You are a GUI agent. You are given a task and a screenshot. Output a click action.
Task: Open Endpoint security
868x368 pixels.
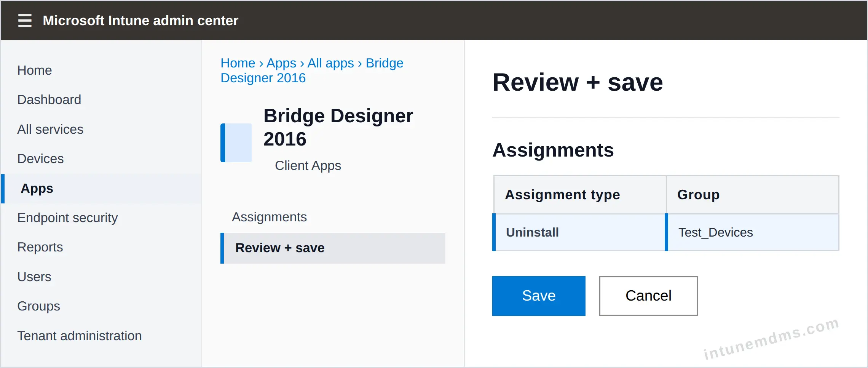pos(67,218)
